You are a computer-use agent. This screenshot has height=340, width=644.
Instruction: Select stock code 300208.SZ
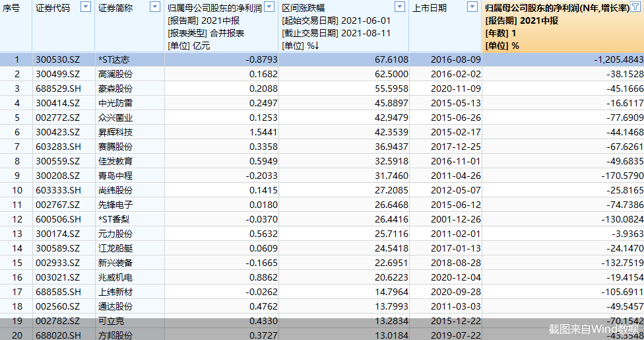click(x=57, y=176)
